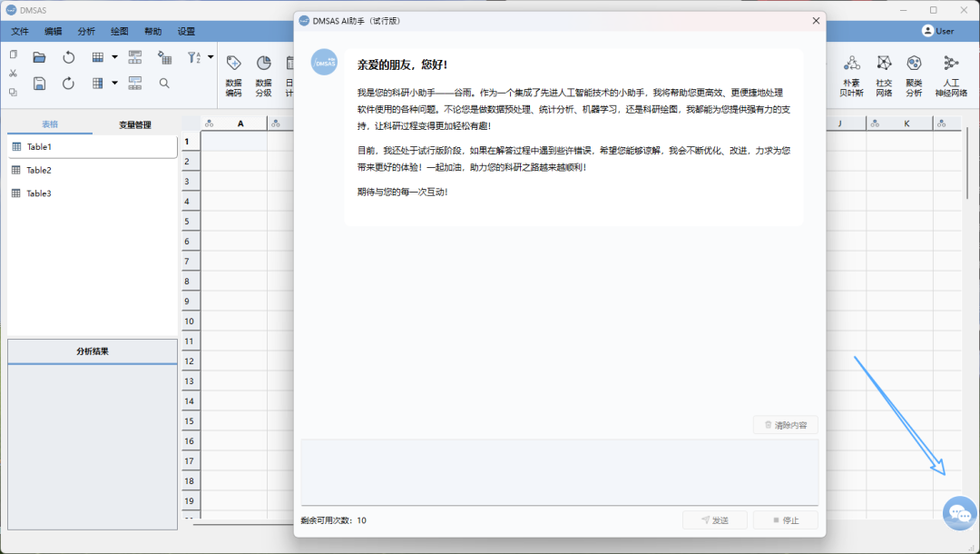The image size is (980, 554).
Task: Click the 清除内容 clear content button
Action: [x=785, y=424]
